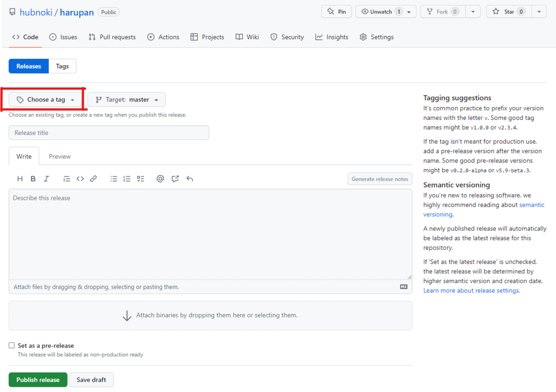Add a hyperlink using the link icon
The image size is (556, 392).
(93, 178)
